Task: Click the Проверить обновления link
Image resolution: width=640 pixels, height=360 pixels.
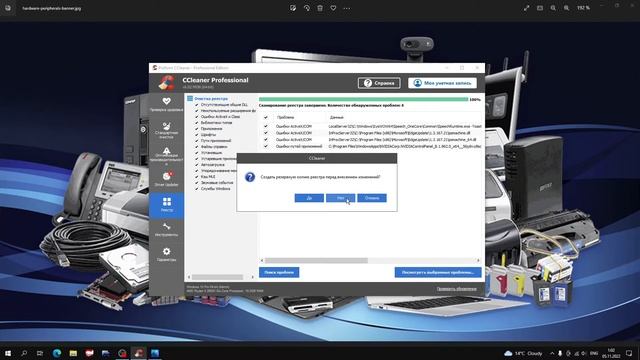Action: tap(456, 289)
